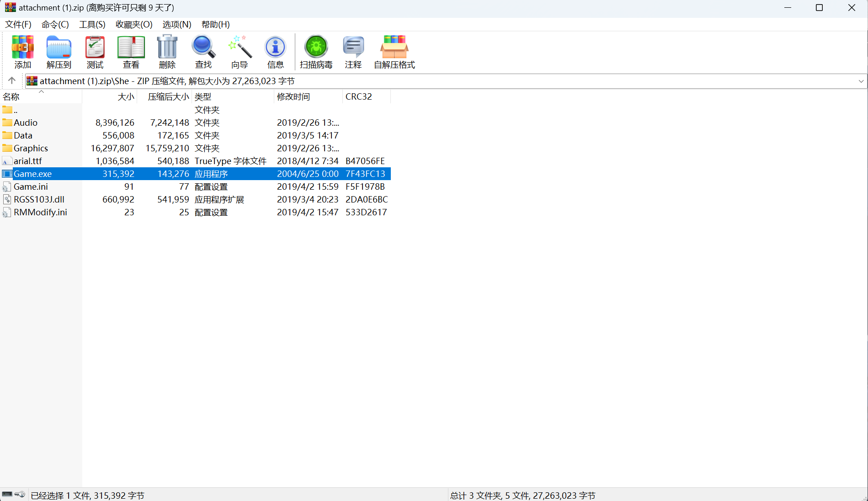Click the parent folder '..' icon
Viewport: 868px width, 501px height.
[x=7, y=110]
